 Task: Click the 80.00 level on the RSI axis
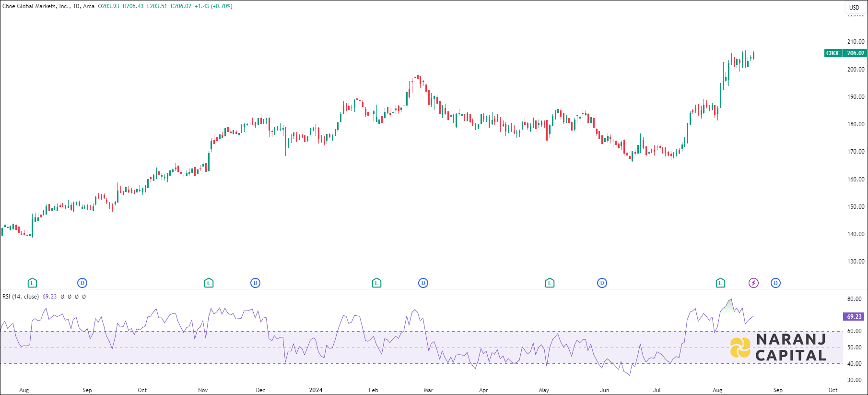(854, 299)
